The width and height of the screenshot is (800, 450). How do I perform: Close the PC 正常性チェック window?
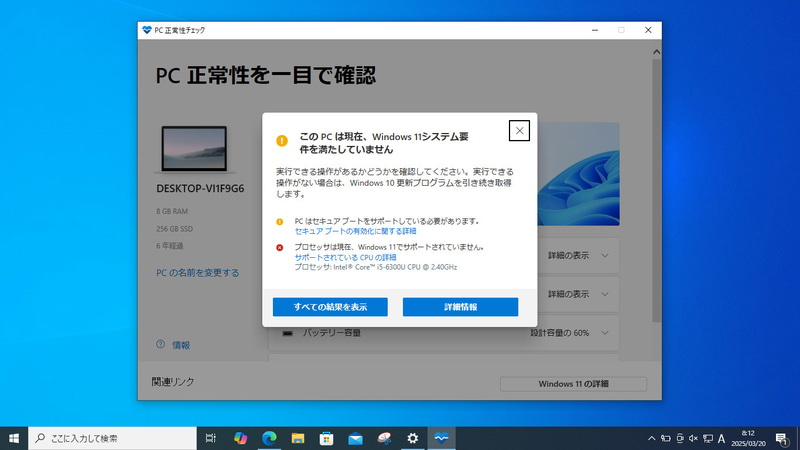pyautogui.click(x=648, y=30)
